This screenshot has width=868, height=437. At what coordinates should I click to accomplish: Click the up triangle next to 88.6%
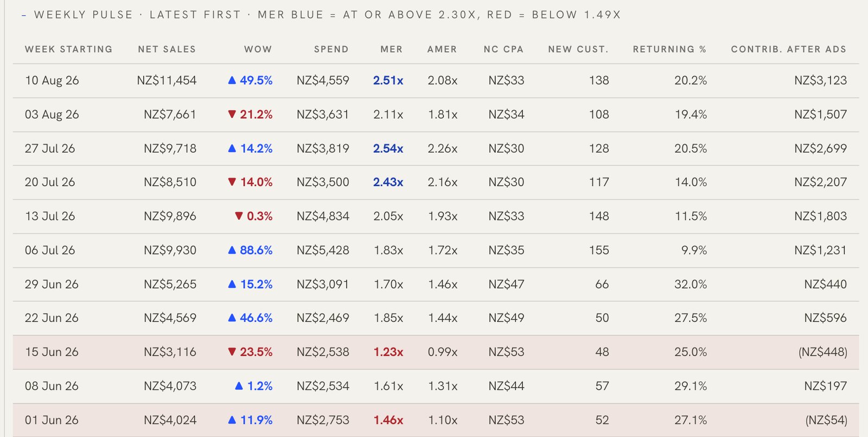pos(232,250)
